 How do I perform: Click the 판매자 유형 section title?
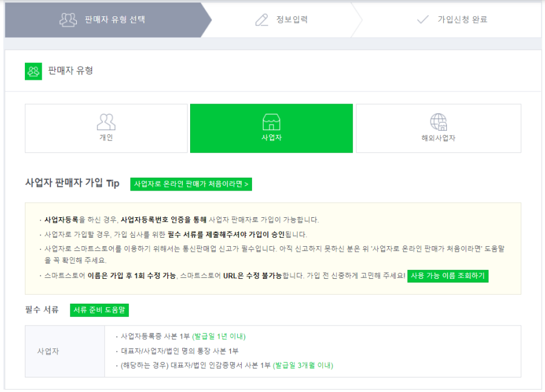click(71, 71)
